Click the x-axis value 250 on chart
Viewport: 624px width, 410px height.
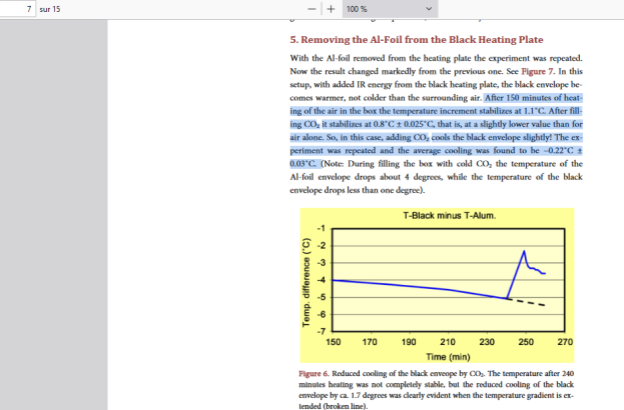point(526,342)
